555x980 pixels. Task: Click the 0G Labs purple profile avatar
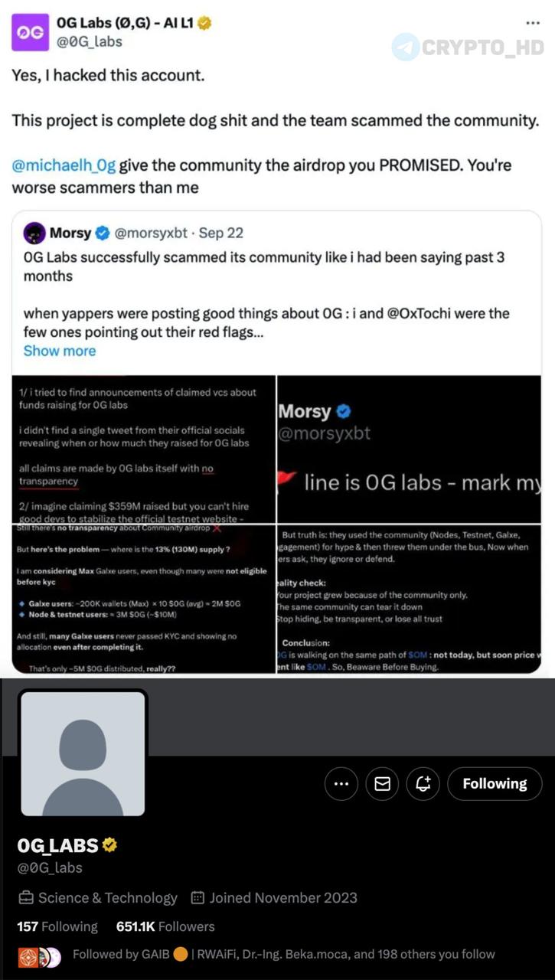(30, 32)
